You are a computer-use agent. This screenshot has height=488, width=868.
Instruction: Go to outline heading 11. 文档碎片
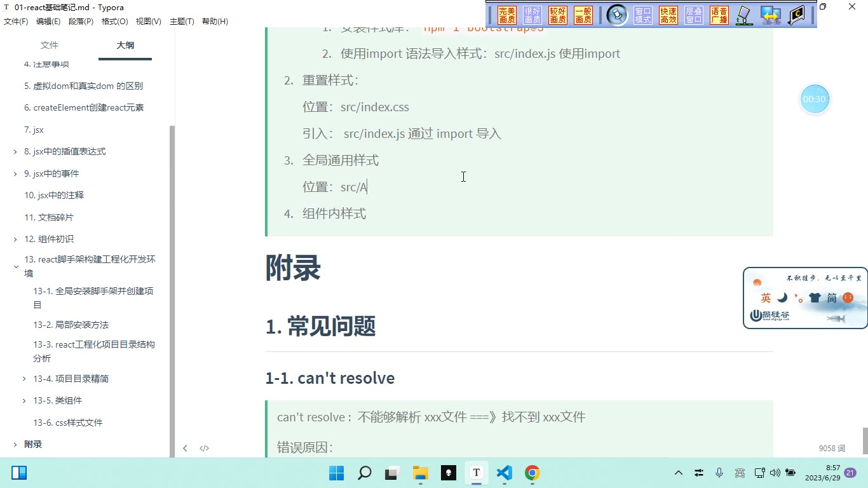click(49, 217)
